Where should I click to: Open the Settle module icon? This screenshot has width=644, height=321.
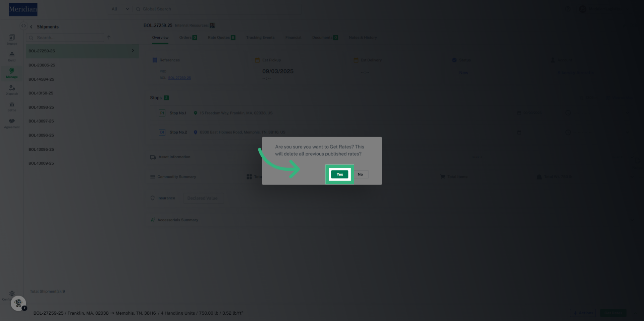pyautogui.click(x=12, y=104)
